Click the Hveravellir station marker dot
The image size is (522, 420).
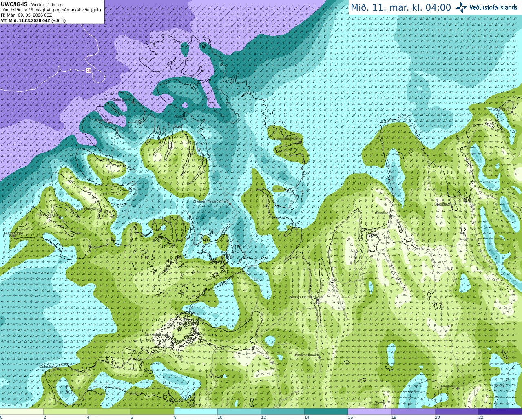458,389
